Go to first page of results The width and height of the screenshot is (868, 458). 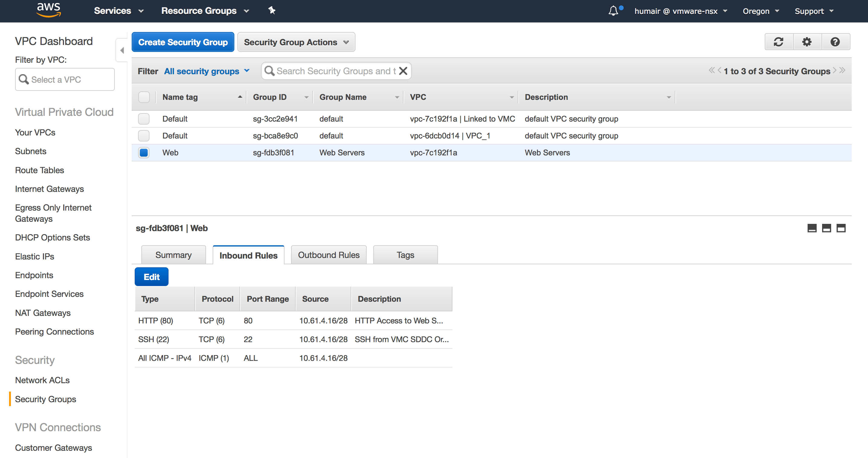click(711, 70)
